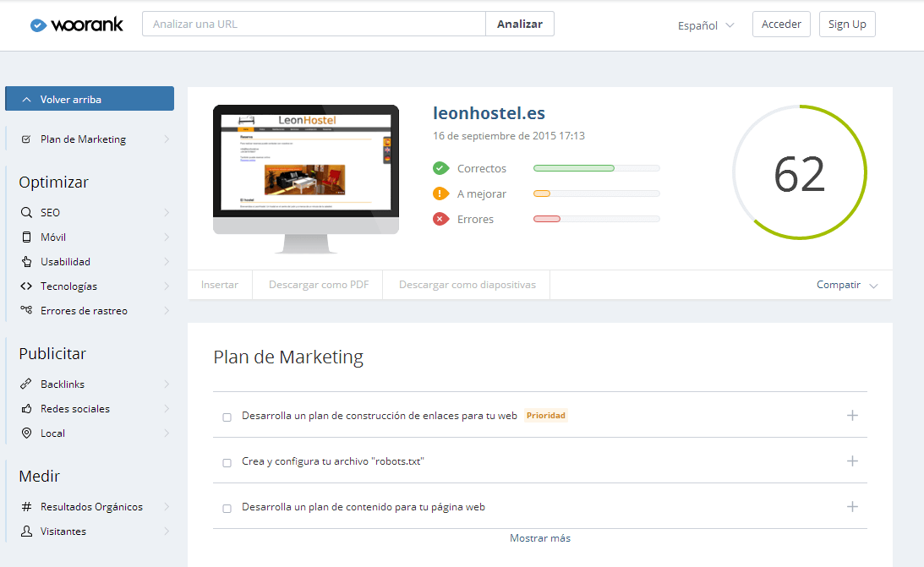Mark the content plan task checkbox

(x=227, y=508)
